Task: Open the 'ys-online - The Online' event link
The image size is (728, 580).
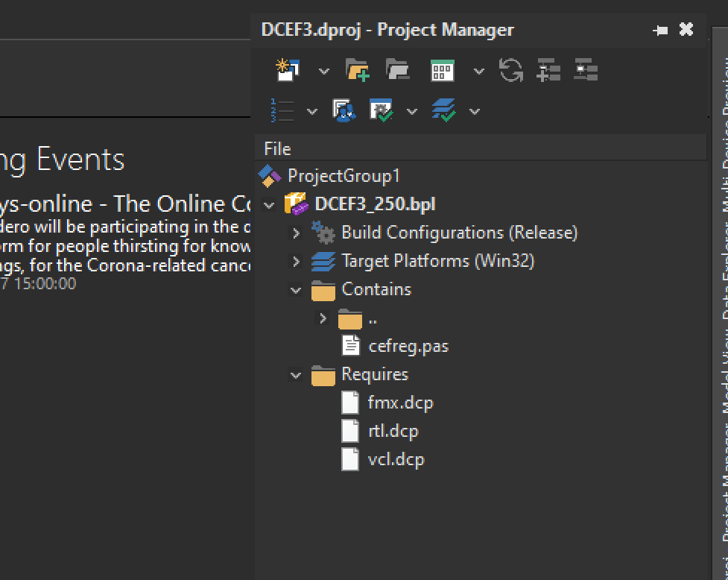Action: click(125, 204)
